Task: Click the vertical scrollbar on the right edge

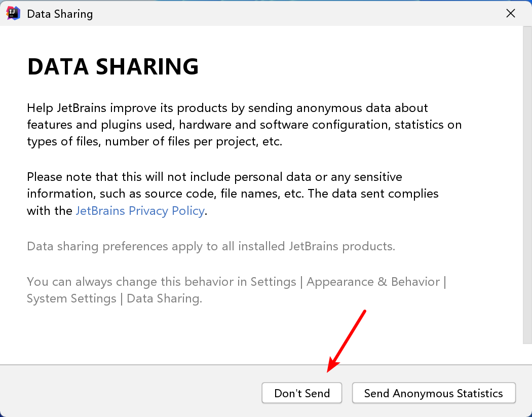Action: 527,182
